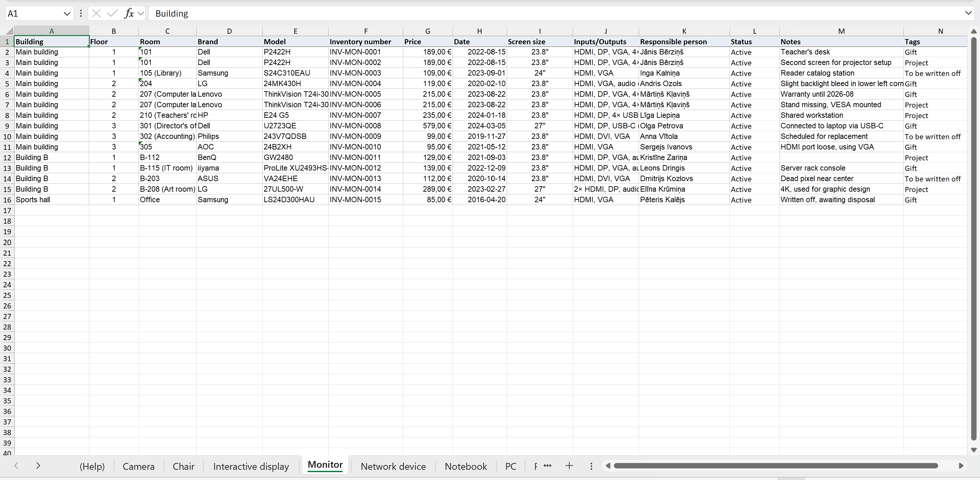Click price cell 579,00 €

428,126
